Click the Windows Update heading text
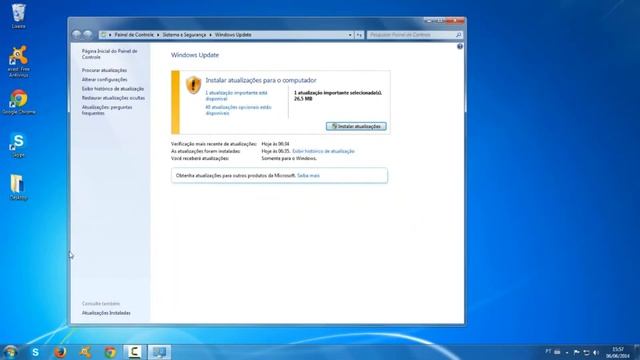The width and height of the screenshot is (640, 360). coord(195,55)
